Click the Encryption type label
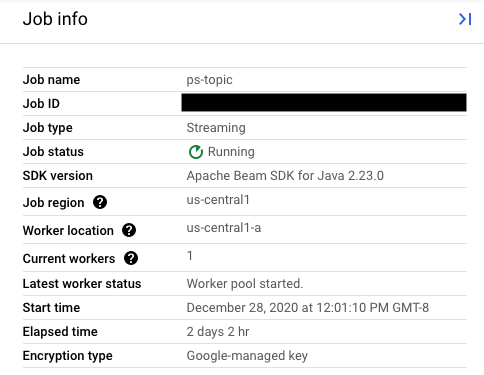Image resolution: width=484 pixels, height=375 pixels. pyautogui.click(x=68, y=356)
